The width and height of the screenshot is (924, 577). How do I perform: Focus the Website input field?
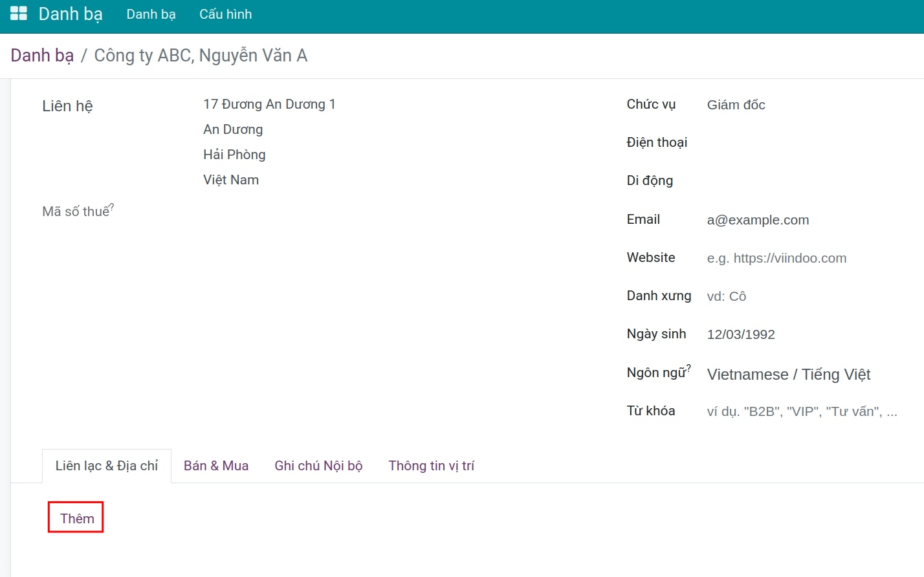[x=802, y=258]
